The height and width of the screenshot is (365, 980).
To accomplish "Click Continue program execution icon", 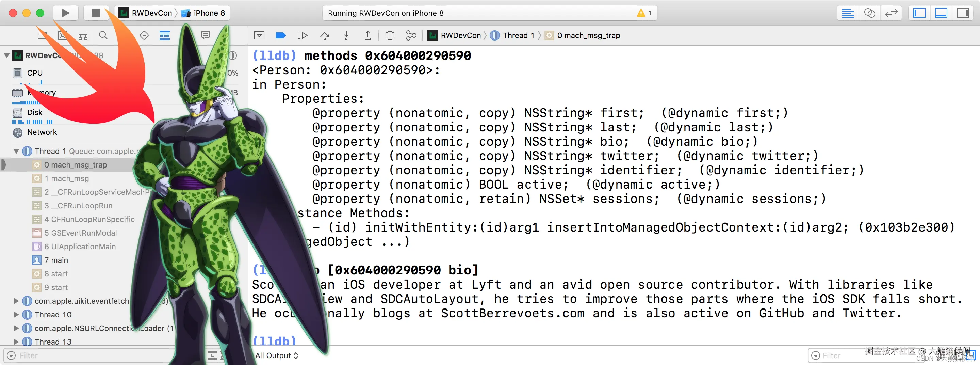I will point(302,35).
